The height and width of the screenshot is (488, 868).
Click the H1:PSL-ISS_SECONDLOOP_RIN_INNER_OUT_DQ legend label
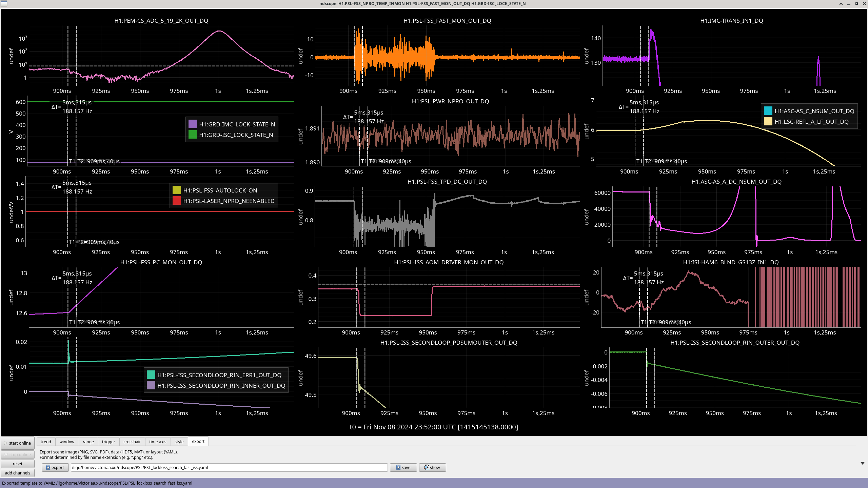click(221, 386)
